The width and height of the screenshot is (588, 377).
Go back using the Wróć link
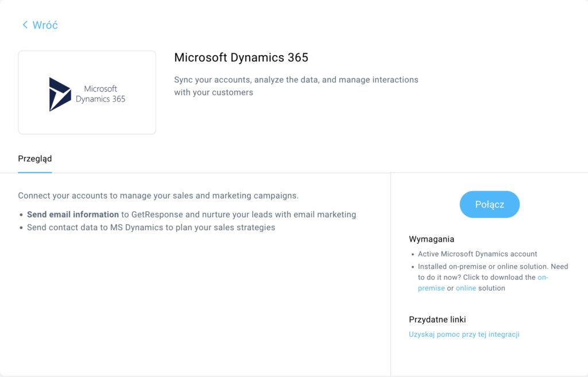point(40,25)
